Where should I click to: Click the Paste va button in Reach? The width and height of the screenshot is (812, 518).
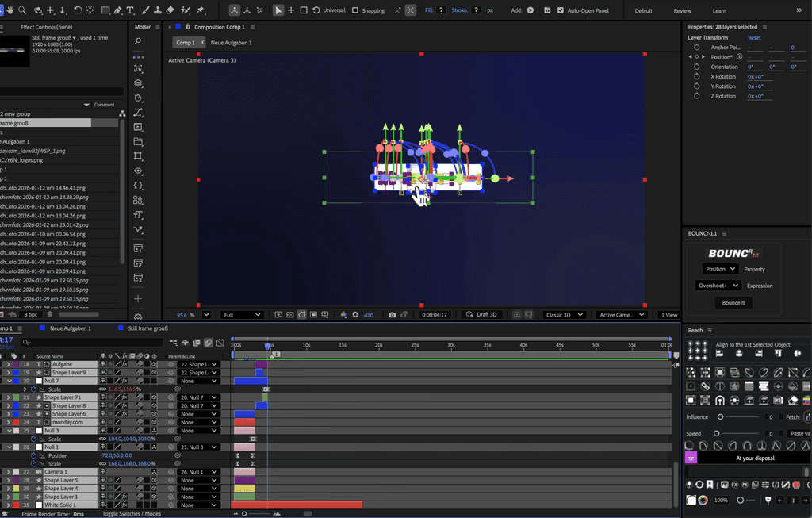coord(800,433)
